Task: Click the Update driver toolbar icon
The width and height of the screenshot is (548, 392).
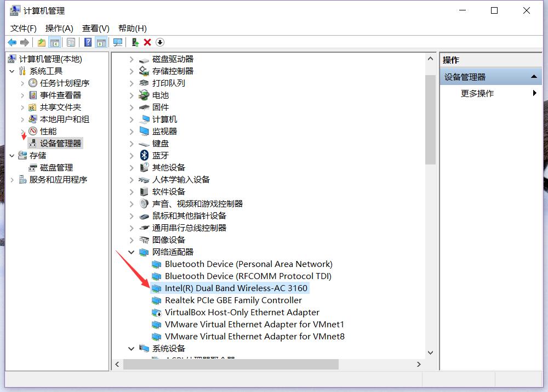Action: click(135, 42)
